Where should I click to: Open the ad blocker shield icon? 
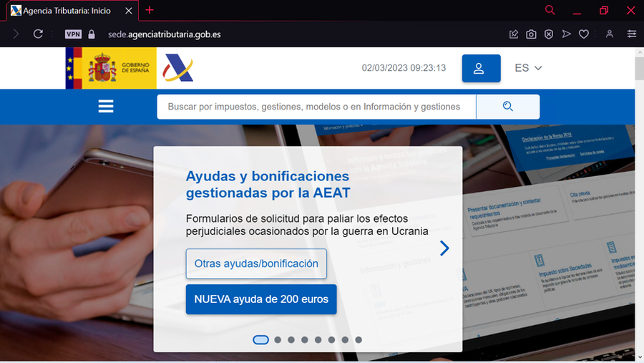tap(549, 34)
